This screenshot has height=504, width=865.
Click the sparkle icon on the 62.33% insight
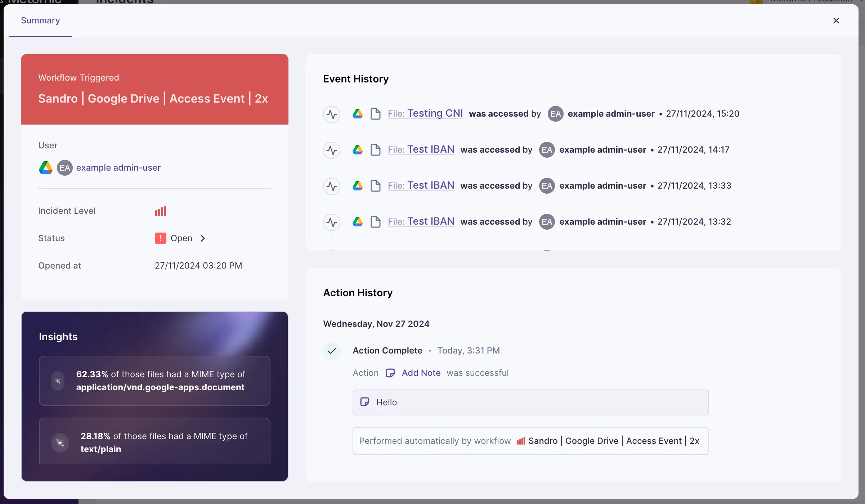coord(58,381)
